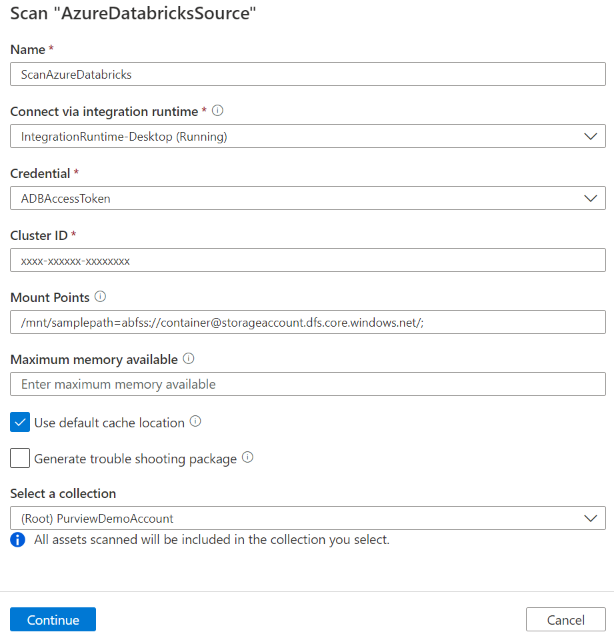Image resolution: width=614 pixels, height=636 pixels.
Task: Click the Mount Points info icon
Action: point(100,297)
